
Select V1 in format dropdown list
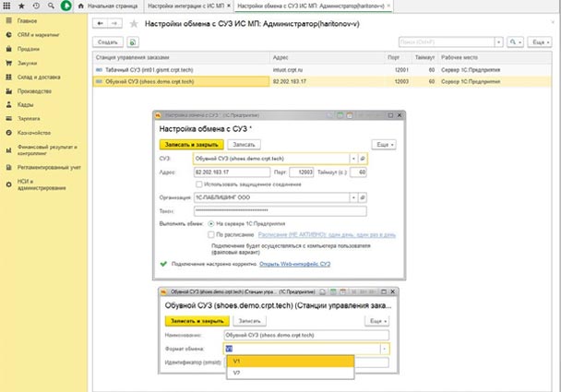pyautogui.click(x=291, y=362)
